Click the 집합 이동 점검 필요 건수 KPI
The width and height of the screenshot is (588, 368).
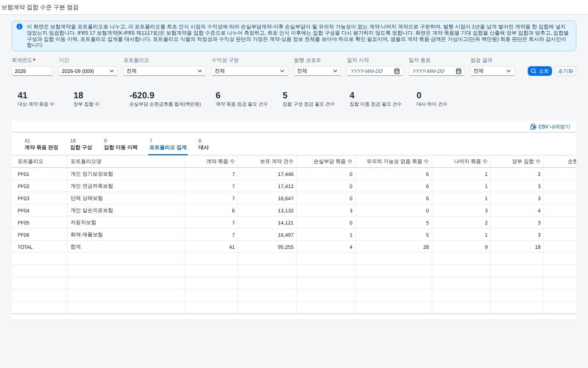tap(376, 99)
